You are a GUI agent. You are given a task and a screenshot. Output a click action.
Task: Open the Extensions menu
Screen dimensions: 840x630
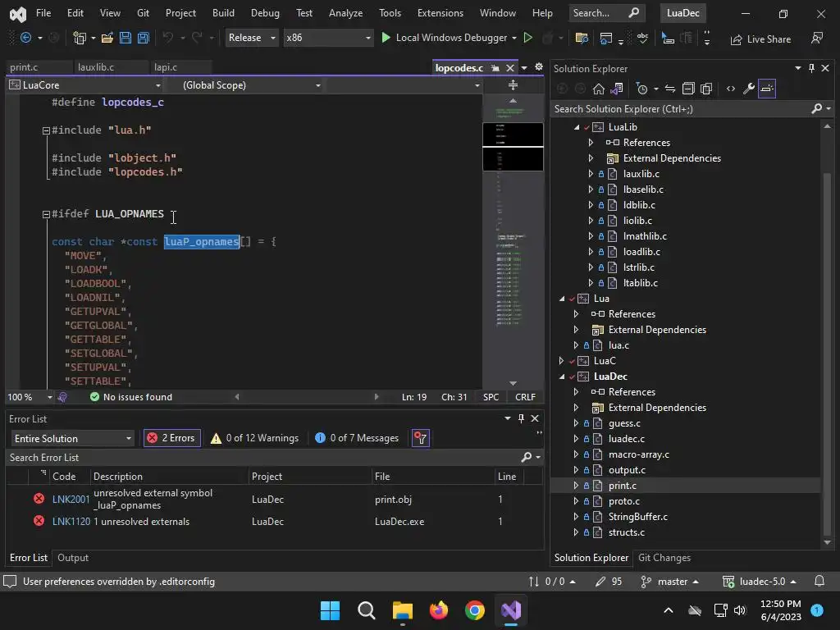pos(441,13)
